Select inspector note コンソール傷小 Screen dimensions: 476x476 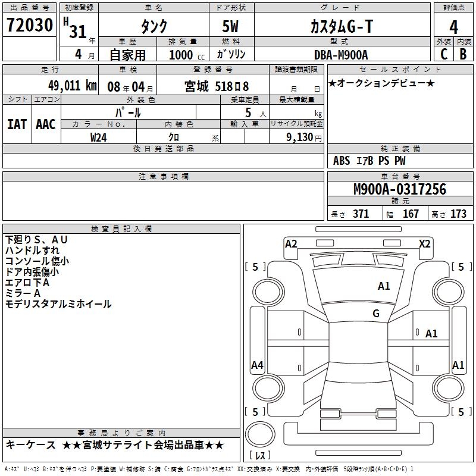tap(37, 261)
